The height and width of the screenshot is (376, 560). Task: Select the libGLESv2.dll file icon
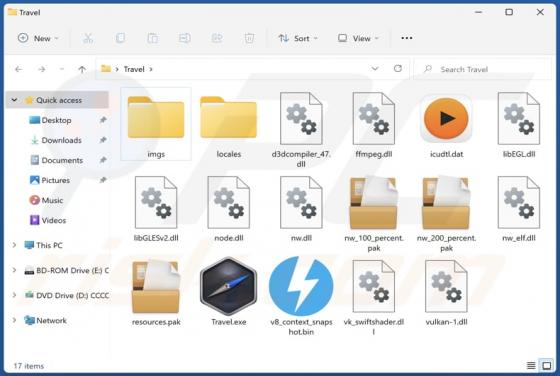156,202
